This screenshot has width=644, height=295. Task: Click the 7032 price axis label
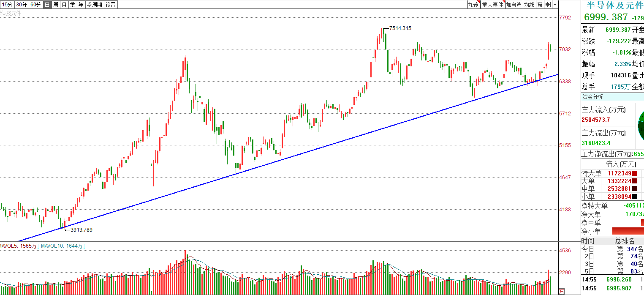click(565, 49)
